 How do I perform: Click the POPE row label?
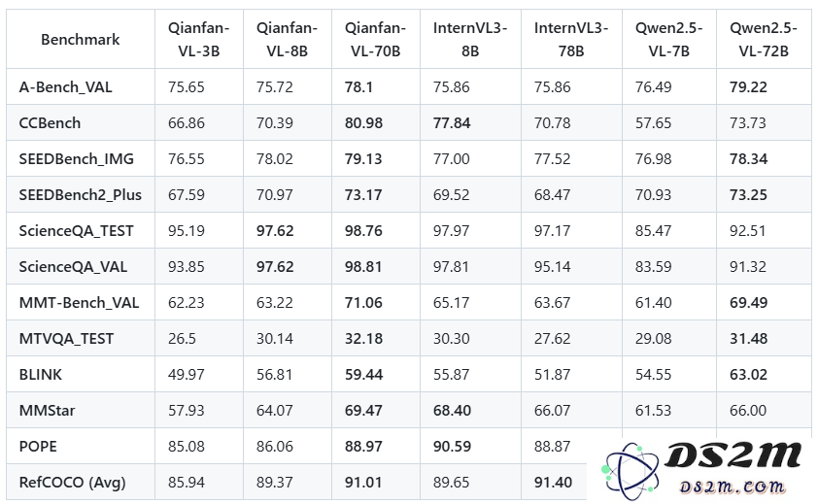click(39, 446)
